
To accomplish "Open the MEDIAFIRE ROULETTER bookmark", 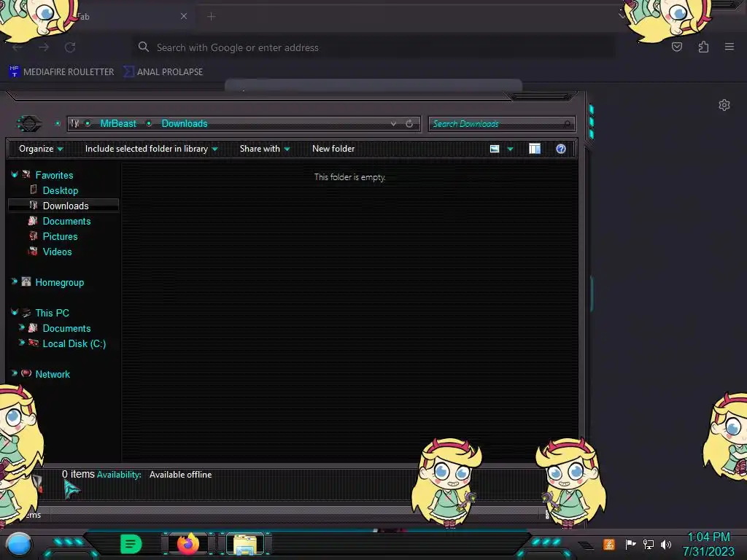I will coord(61,72).
